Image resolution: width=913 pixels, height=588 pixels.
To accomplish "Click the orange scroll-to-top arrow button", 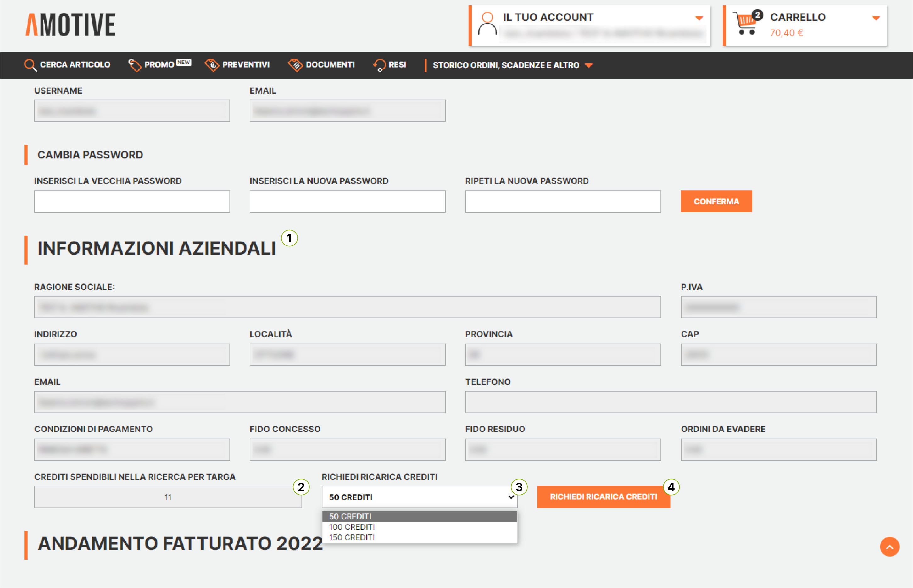I will pyautogui.click(x=889, y=547).
